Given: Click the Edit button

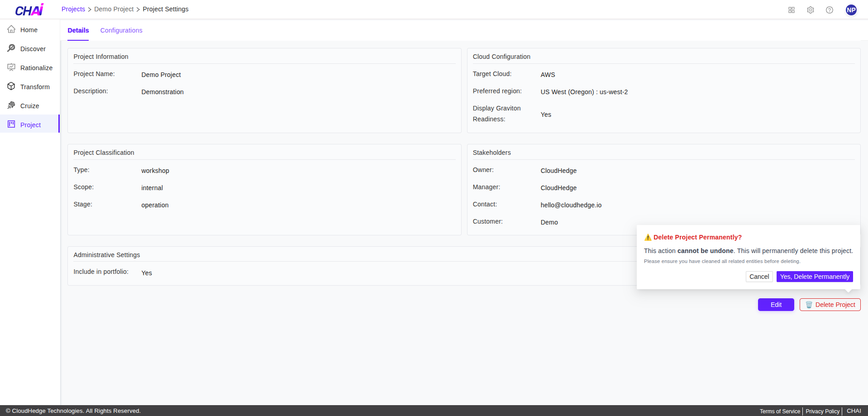Looking at the screenshot, I should coord(776,305).
